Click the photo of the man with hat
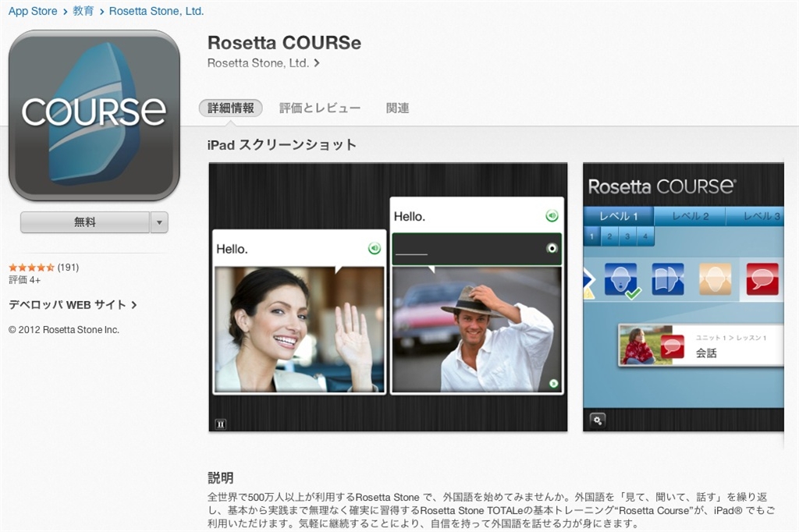This screenshot has height=532, width=799. click(477, 329)
